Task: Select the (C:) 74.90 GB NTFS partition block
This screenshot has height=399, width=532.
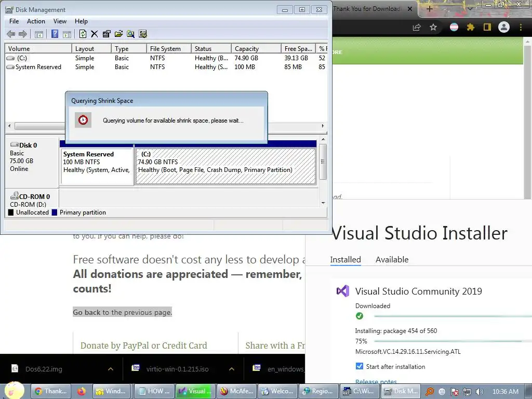Action: pyautogui.click(x=225, y=166)
